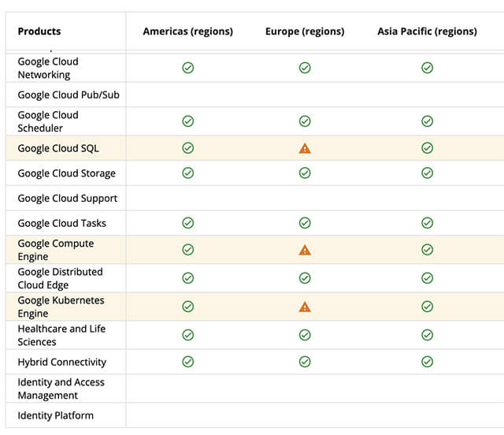Screen dimensions: 504x435
Task: Open Europe warning icon for Google Cloud SQL
Action: [305, 148]
